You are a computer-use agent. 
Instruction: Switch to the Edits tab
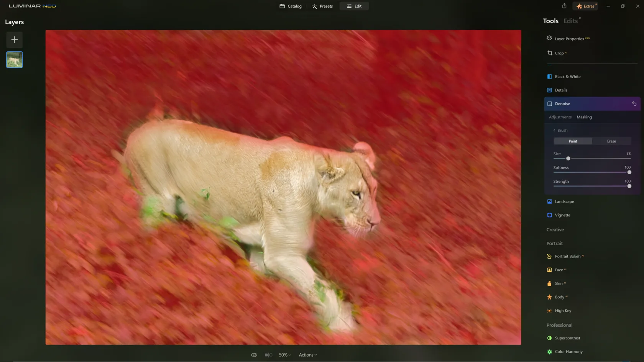click(570, 21)
